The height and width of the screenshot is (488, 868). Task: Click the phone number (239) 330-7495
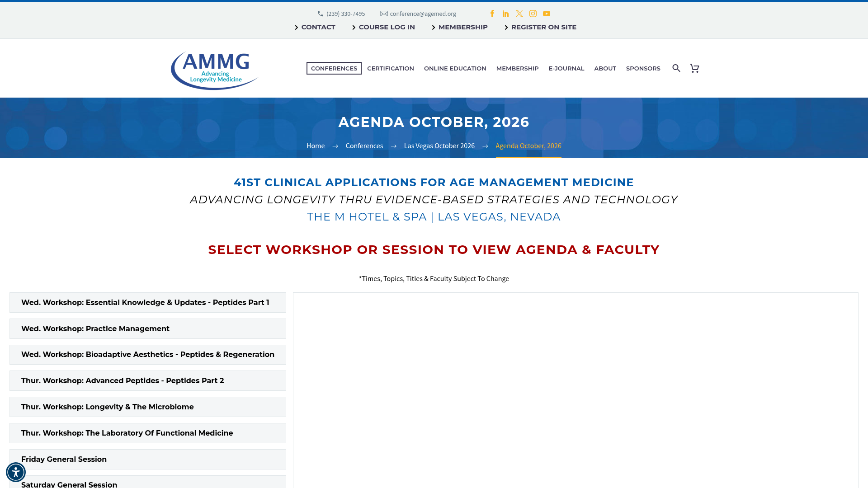(345, 14)
